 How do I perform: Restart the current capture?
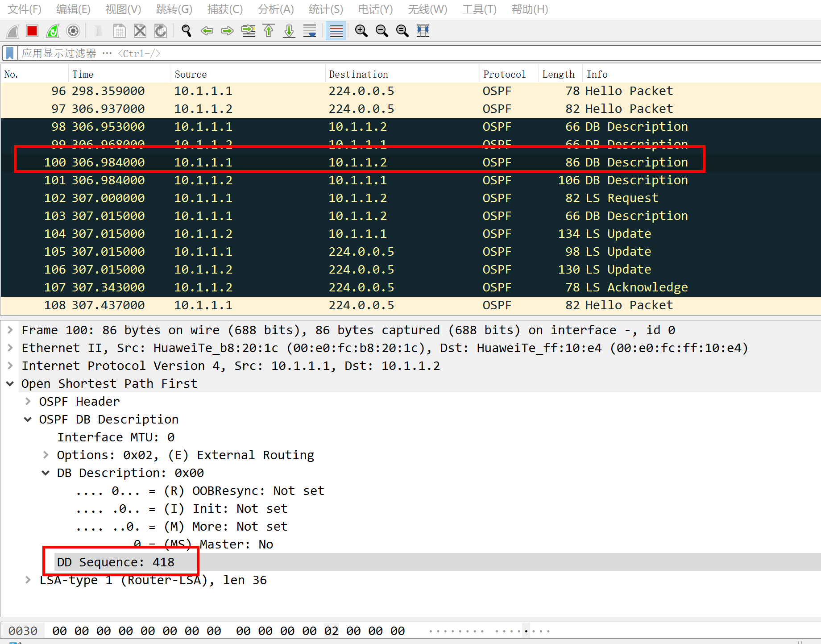[x=53, y=31]
